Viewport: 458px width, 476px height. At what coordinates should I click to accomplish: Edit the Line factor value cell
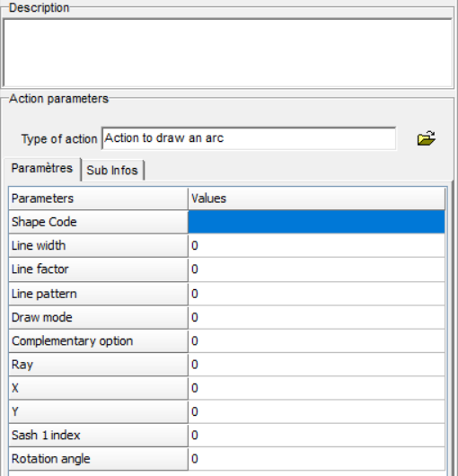click(317, 269)
